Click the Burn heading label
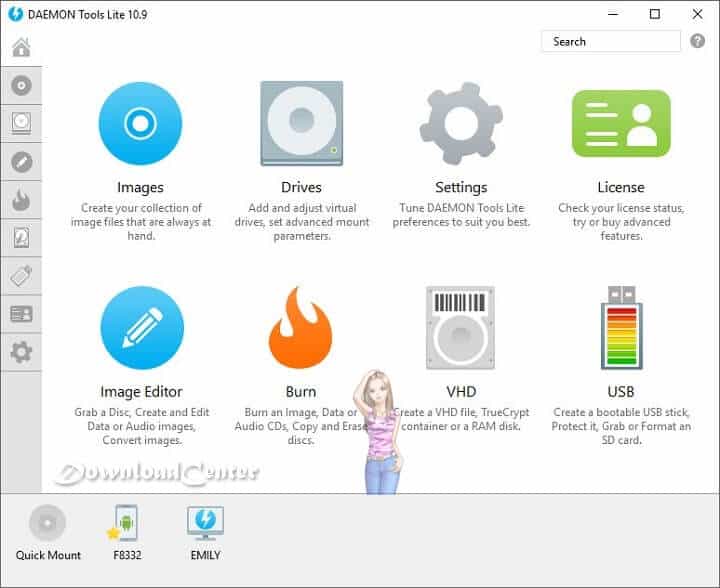 [x=301, y=392]
